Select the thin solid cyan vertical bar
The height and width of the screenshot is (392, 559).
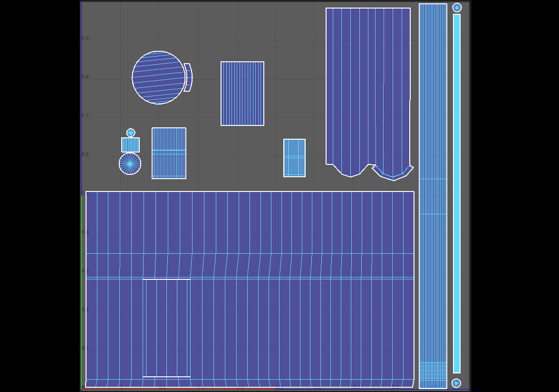[x=457, y=190]
